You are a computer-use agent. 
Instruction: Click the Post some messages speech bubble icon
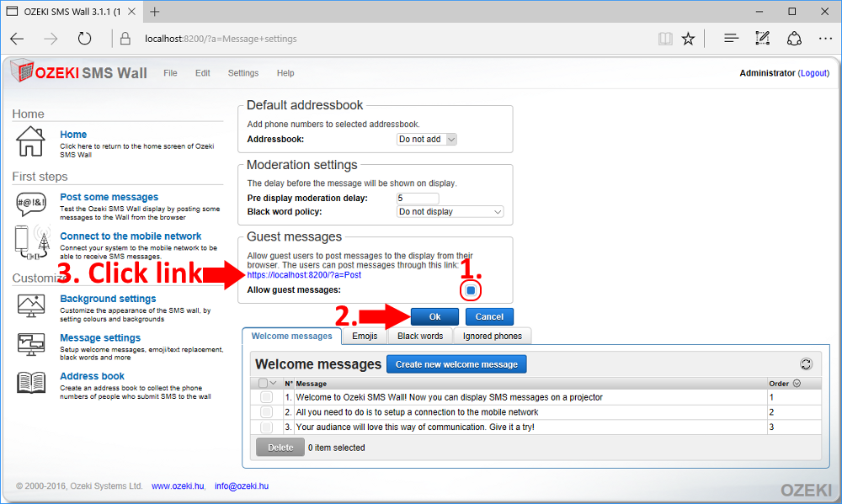click(x=30, y=204)
